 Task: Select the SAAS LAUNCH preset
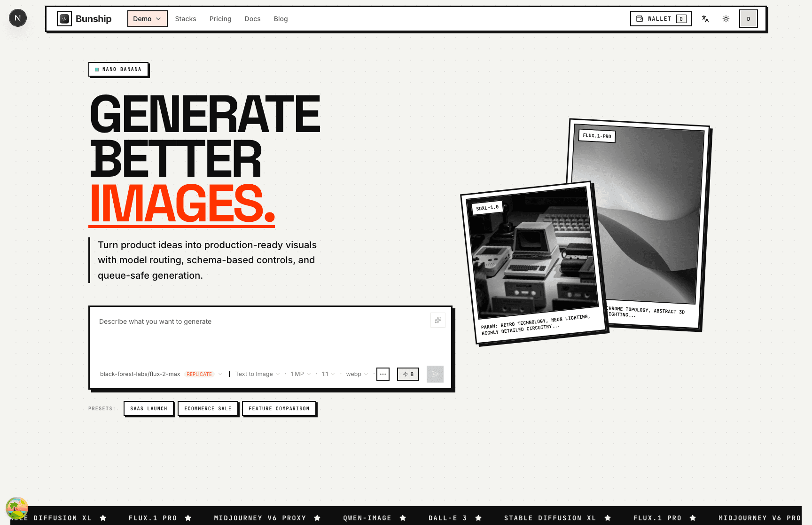148,408
